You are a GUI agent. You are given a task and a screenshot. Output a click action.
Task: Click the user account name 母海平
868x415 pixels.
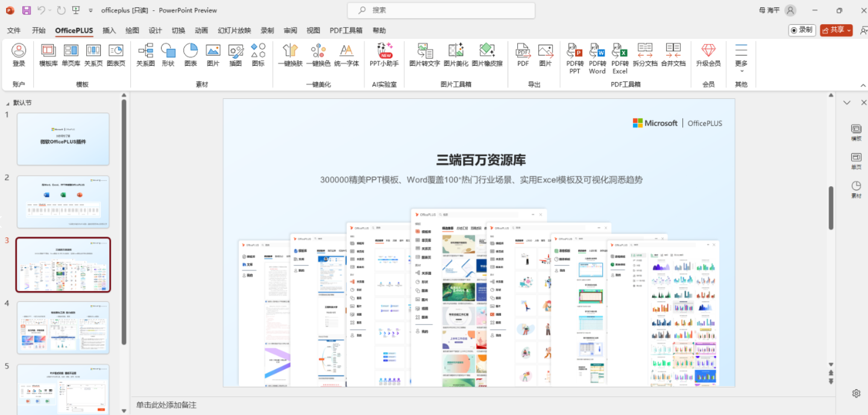[x=770, y=10]
